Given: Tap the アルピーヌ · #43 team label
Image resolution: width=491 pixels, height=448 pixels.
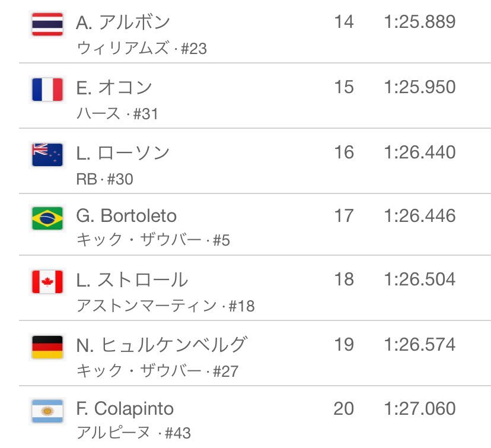Looking at the screenshot, I should click(x=133, y=433).
